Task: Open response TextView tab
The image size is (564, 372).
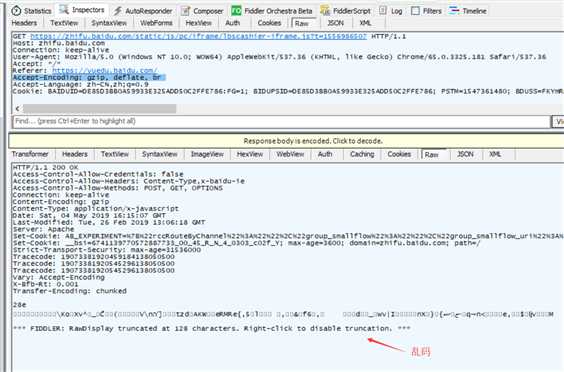Action: tap(115, 154)
